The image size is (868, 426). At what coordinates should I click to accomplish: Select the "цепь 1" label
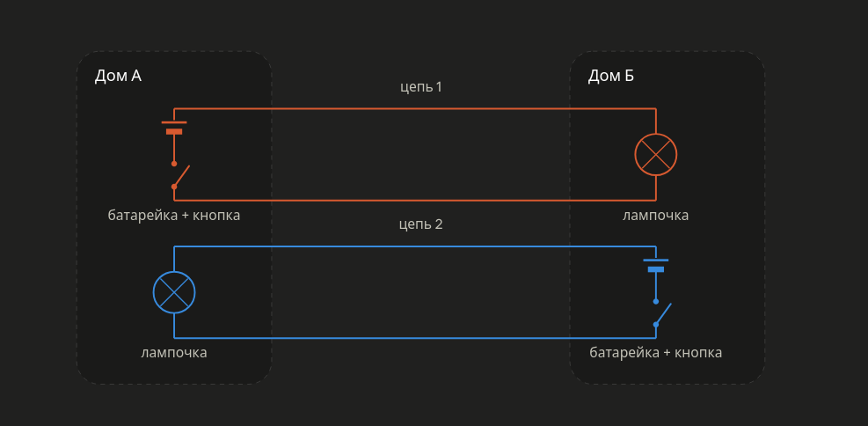click(x=421, y=87)
